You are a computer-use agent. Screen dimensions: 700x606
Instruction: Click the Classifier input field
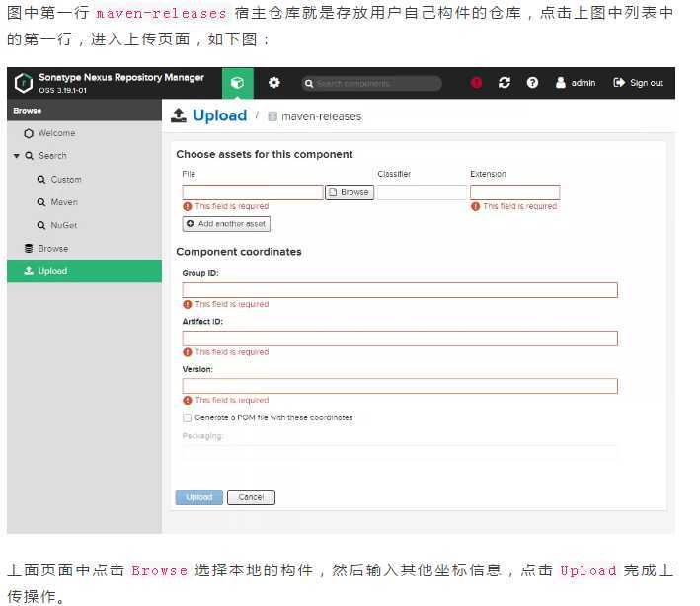pyautogui.click(x=422, y=192)
